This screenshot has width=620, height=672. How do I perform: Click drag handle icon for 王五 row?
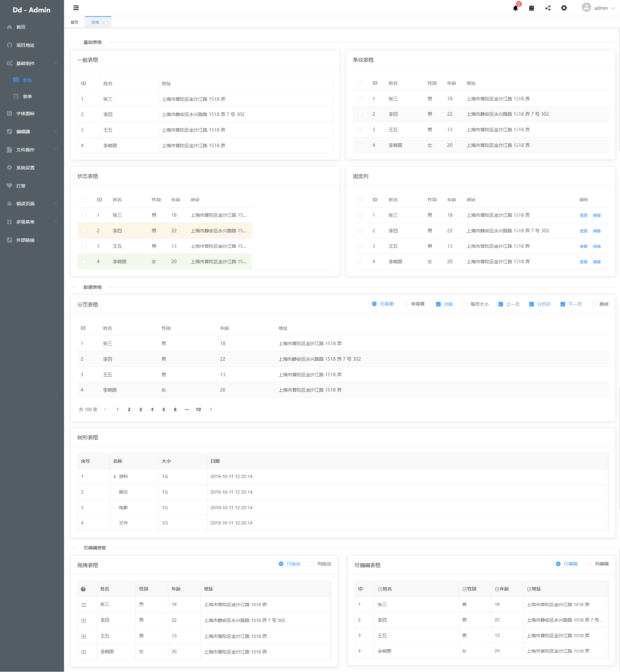(x=84, y=637)
